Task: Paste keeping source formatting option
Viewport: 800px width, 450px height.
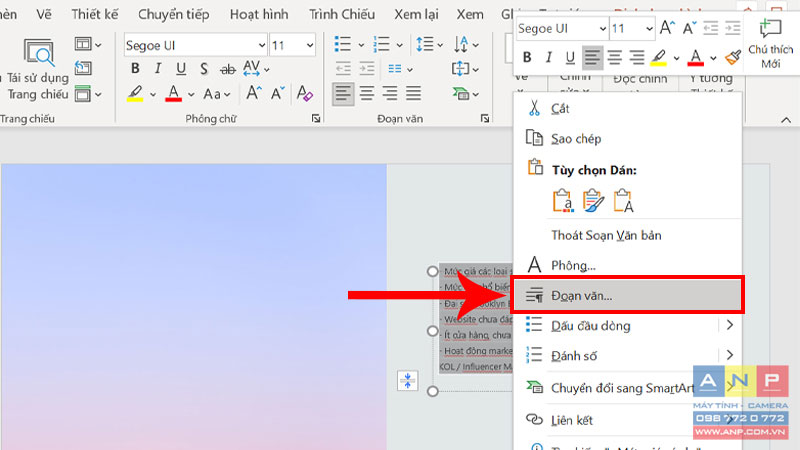Action: (593, 201)
